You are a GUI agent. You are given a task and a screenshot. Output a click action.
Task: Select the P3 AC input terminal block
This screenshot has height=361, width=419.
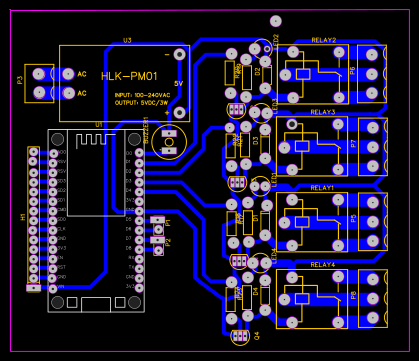coord(39,83)
